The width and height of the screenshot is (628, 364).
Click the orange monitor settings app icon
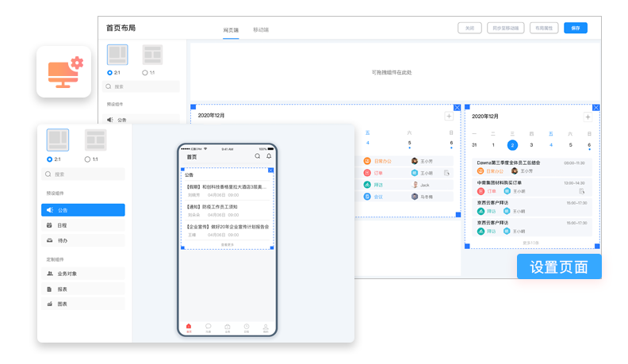coord(64,71)
